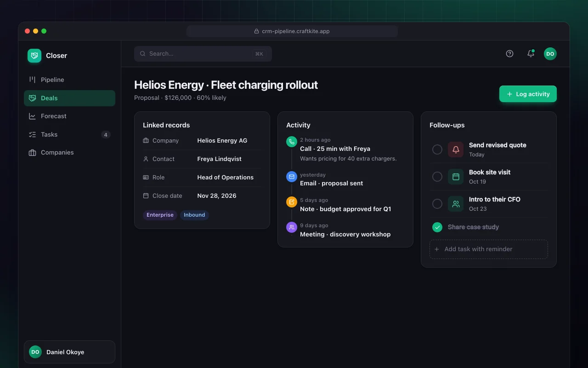Screen dimensions: 588x368
Task: Click the orange note activity icon
Action: click(x=292, y=202)
